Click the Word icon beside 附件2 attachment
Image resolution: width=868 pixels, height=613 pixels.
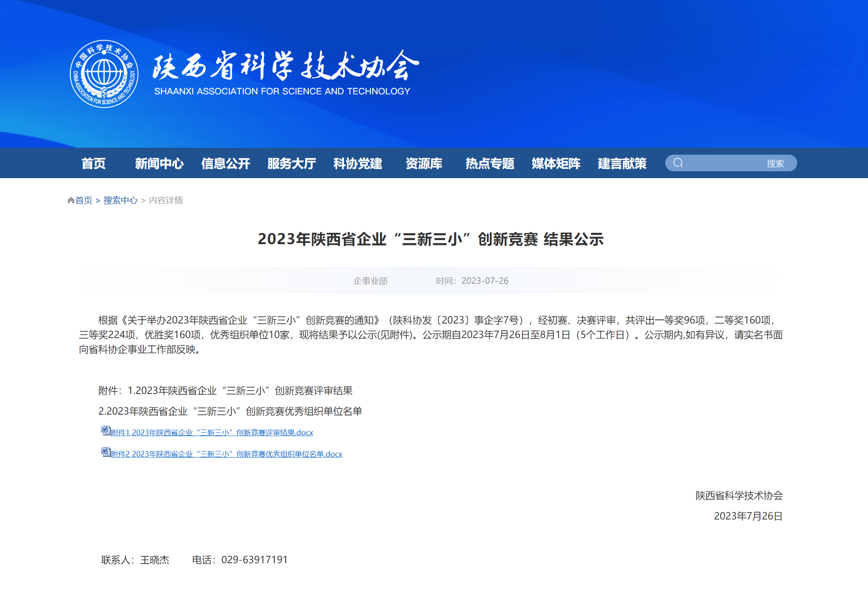click(104, 452)
